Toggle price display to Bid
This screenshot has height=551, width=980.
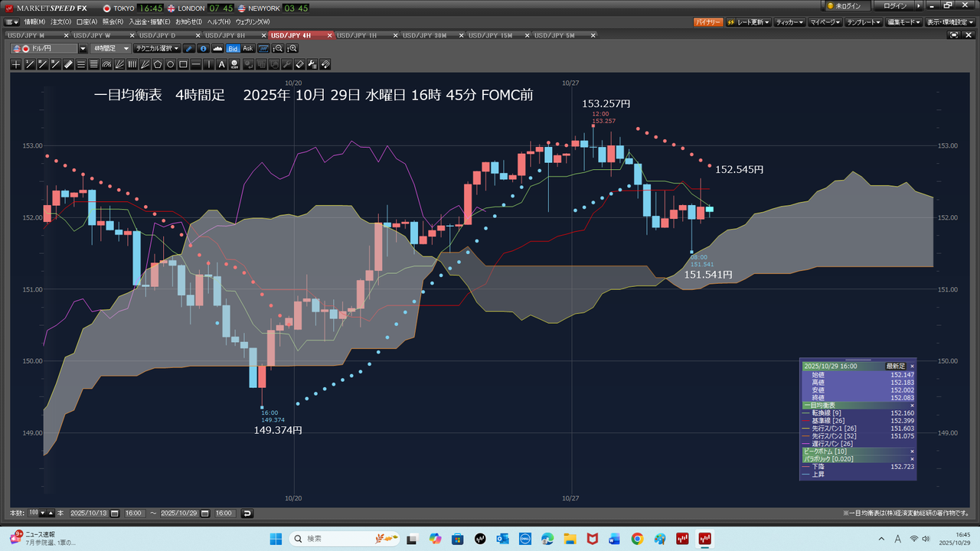(x=233, y=48)
